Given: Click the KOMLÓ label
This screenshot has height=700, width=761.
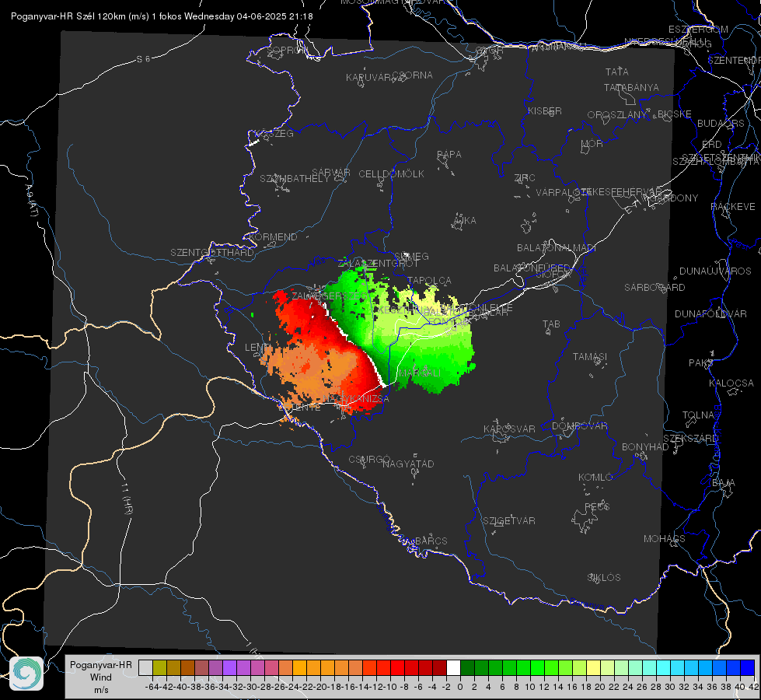Looking at the screenshot, I should tap(595, 478).
